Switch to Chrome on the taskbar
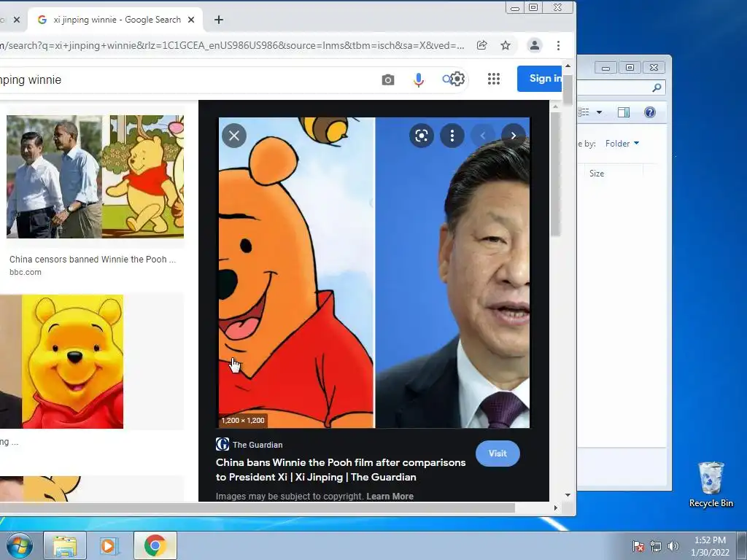The image size is (747, 560). 155,545
